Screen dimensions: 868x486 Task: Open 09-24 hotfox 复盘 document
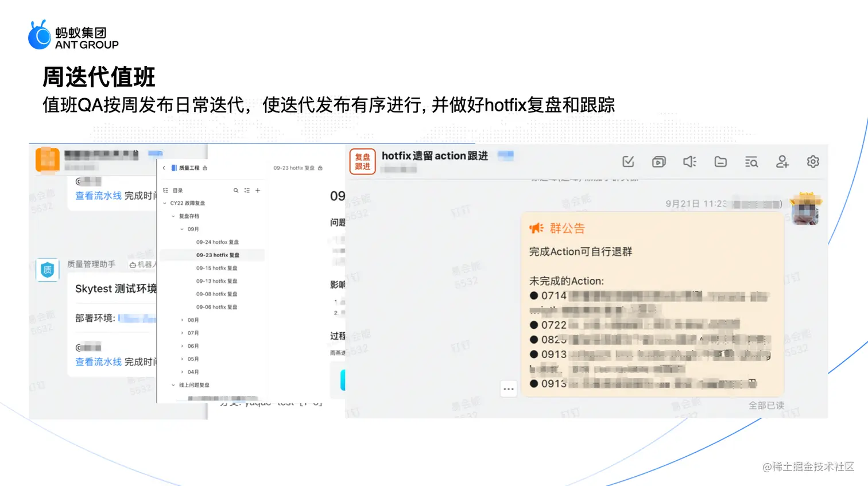(218, 242)
